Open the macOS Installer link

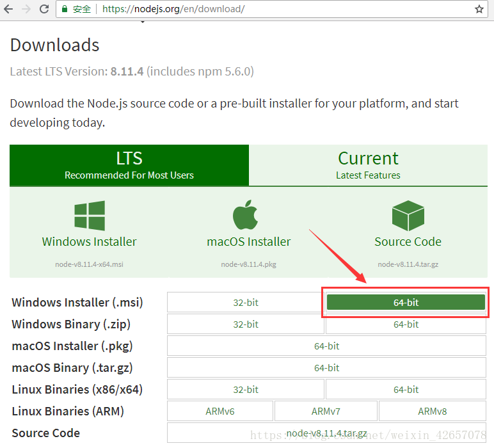(x=248, y=242)
